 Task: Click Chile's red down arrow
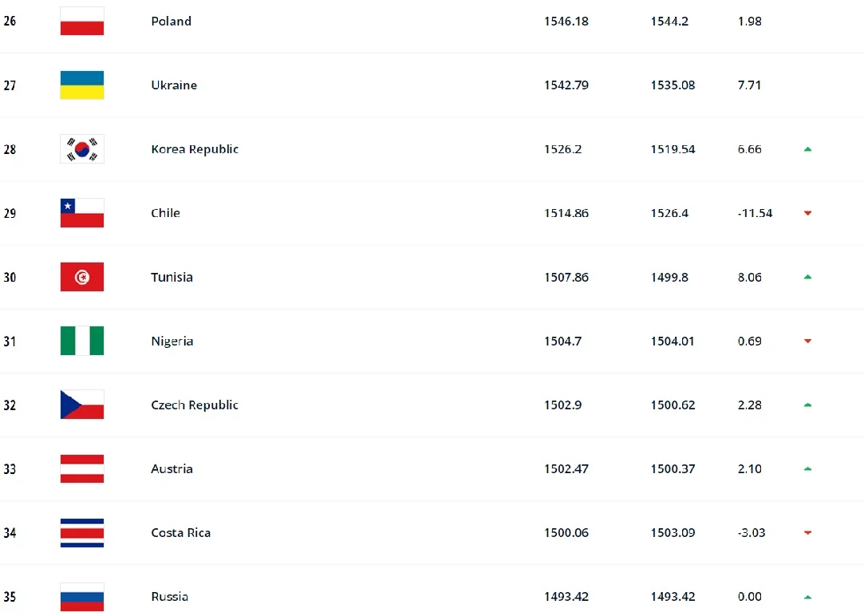pyautogui.click(x=807, y=213)
